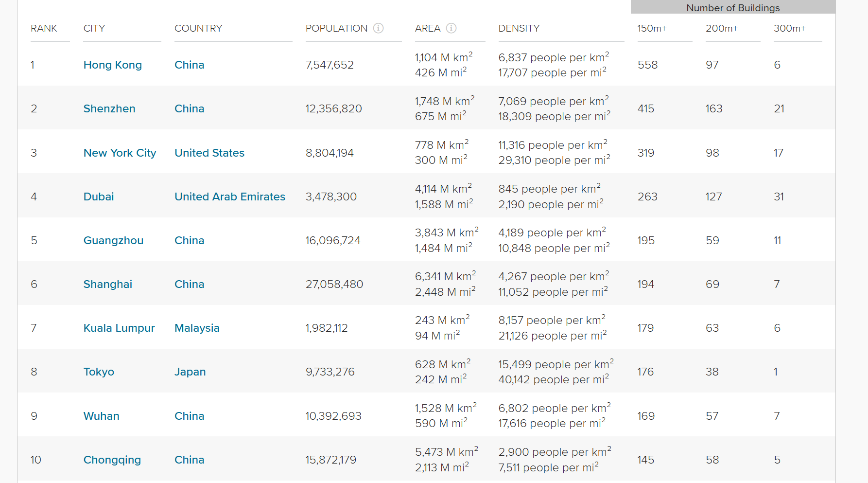Open the Dubai city link

coord(99,197)
